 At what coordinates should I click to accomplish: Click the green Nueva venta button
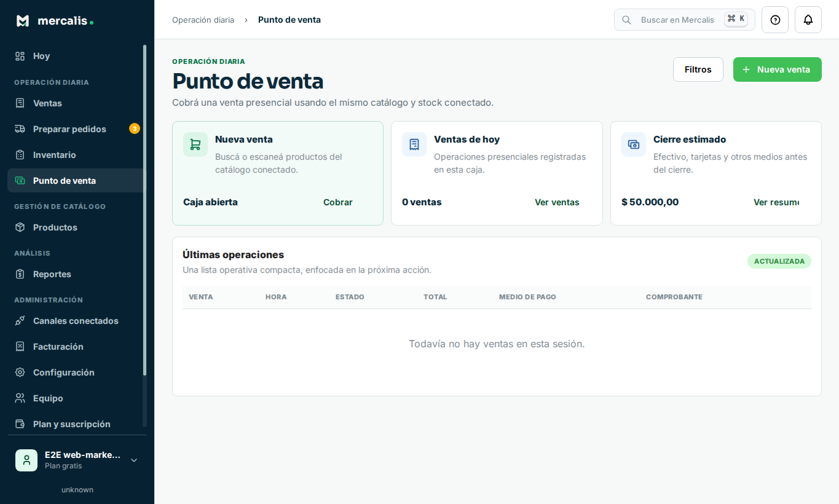pos(778,69)
